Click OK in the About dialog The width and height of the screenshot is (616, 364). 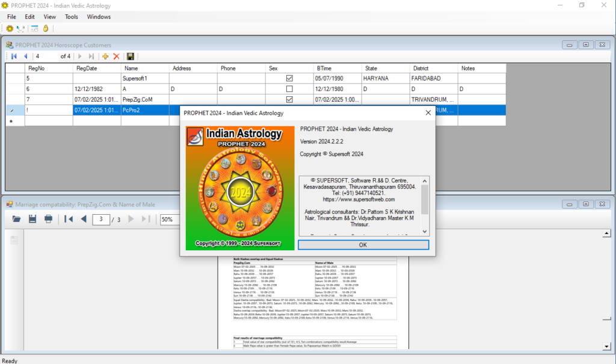[x=363, y=244]
